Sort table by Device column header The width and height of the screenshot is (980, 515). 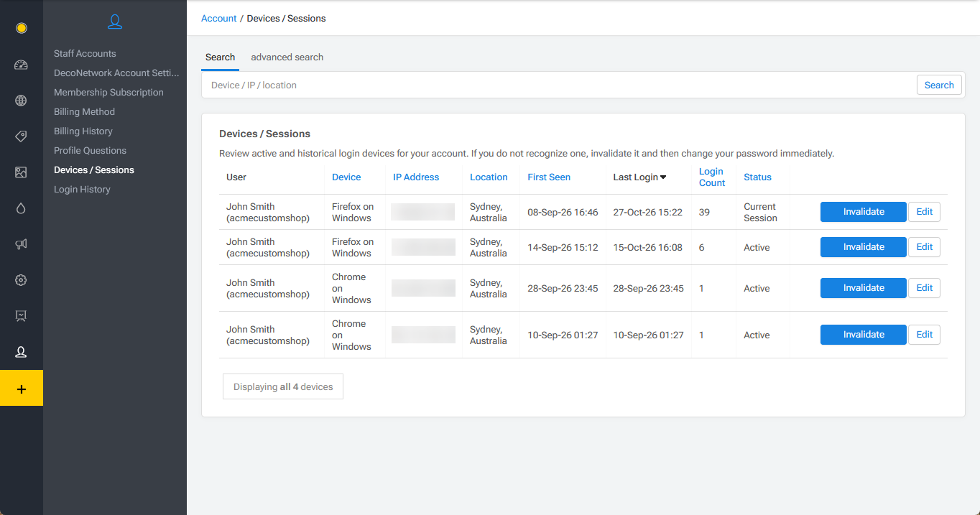pyautogui.click(x=346, y=177)
